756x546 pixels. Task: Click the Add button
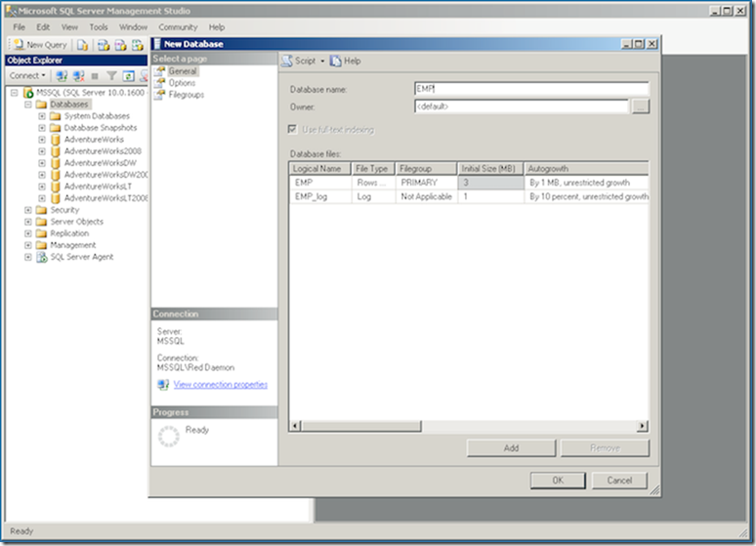[x=511, y=448]
